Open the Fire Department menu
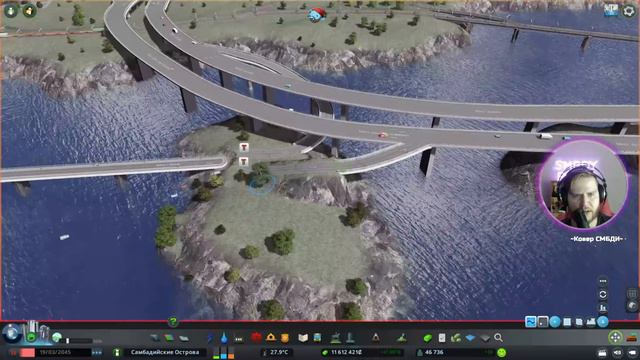640x360 pixels. [x=271, y=338]
